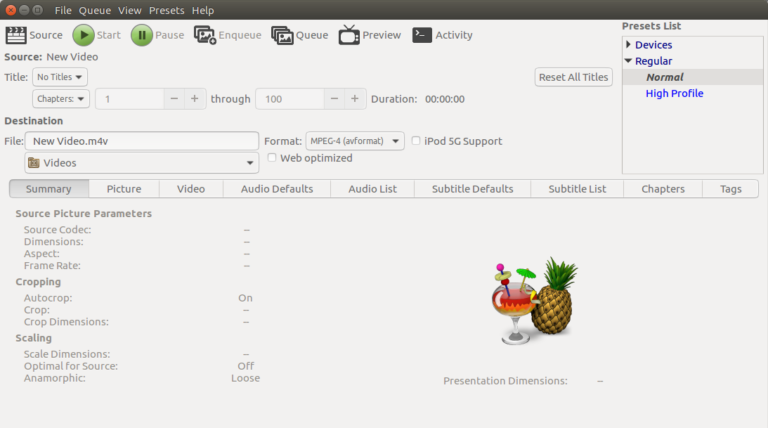Image resolution: width=768 pixels, height=428 pixels.
Task: Open the Videos destination folder dropdown
Action: tap(142, 163)
